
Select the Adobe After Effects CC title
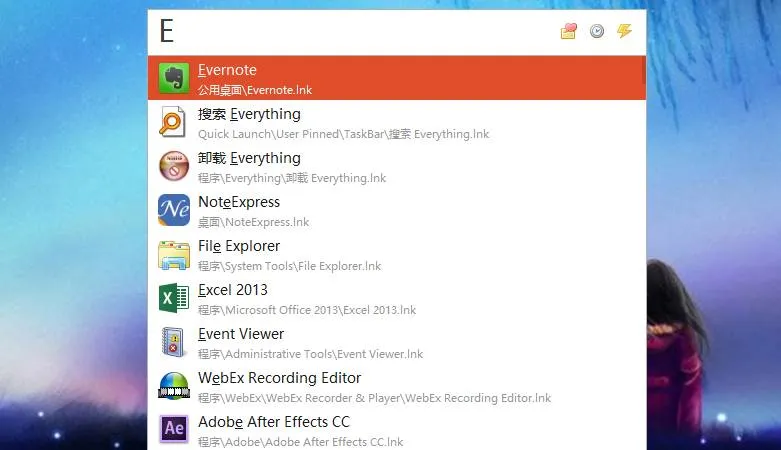pos(274,422)
